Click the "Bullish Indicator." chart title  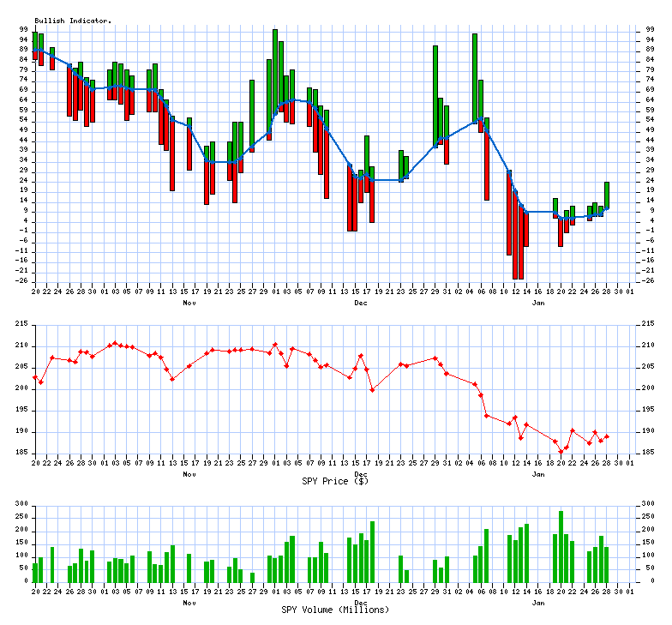pyautogui.click(x=73, y=21)
